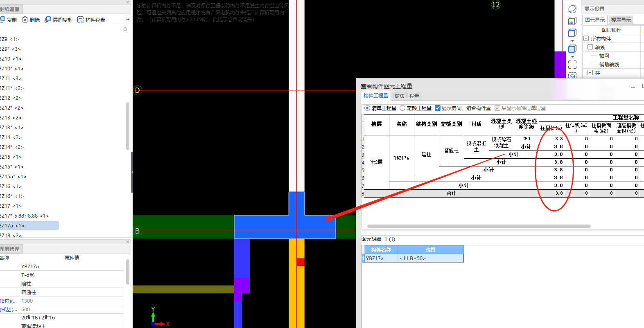Viewport: 644px width, 328px height.
Task: Close the 图层管理 properties panel
Action: coord(127,242)
